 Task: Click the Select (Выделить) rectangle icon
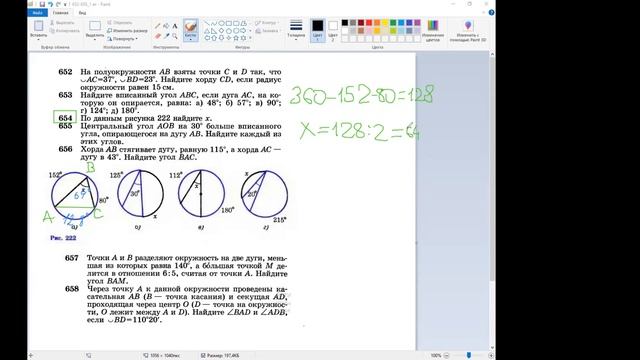[x=95, y=26]
